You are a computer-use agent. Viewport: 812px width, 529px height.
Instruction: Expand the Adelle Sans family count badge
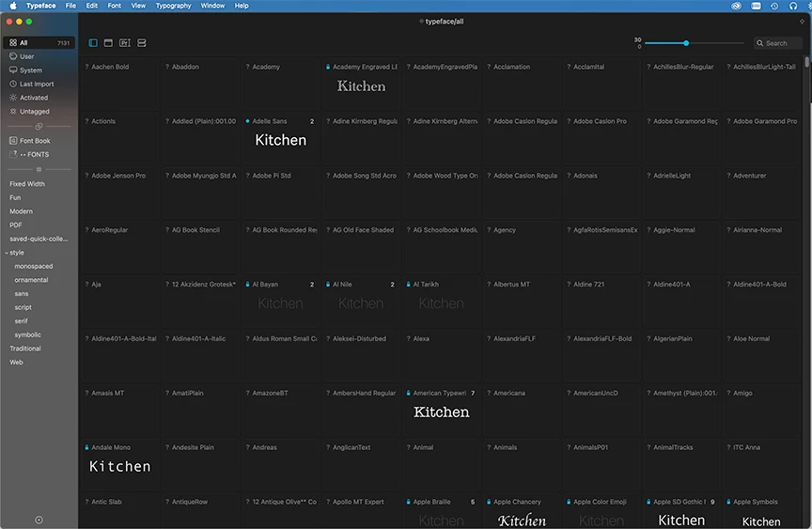pos(312,121)
